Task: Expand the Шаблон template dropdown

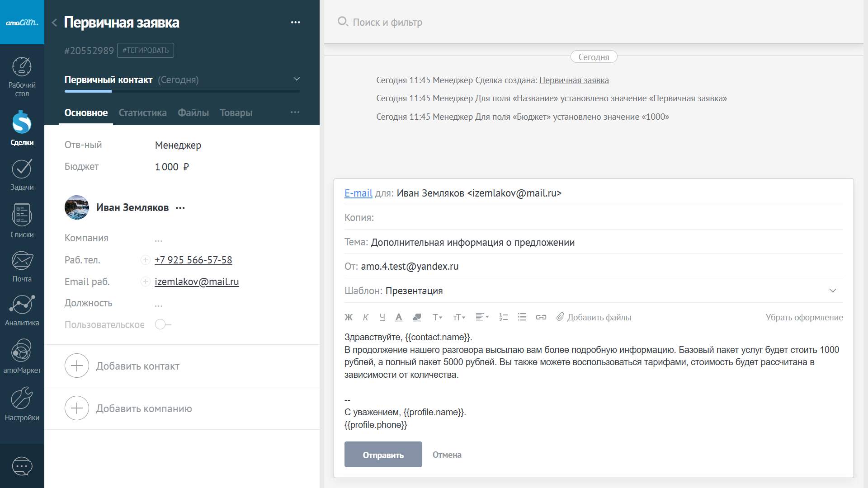Action: tap(833, 291)
